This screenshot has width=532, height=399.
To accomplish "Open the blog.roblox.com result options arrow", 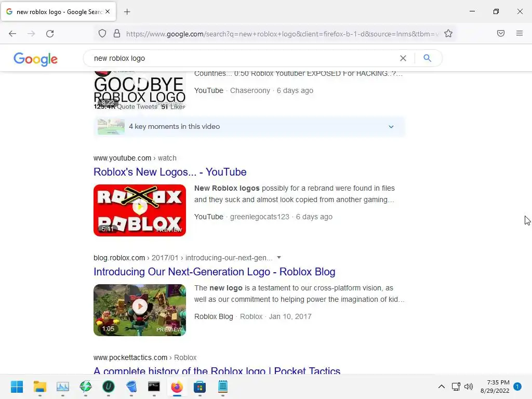I will pos(279,258).
